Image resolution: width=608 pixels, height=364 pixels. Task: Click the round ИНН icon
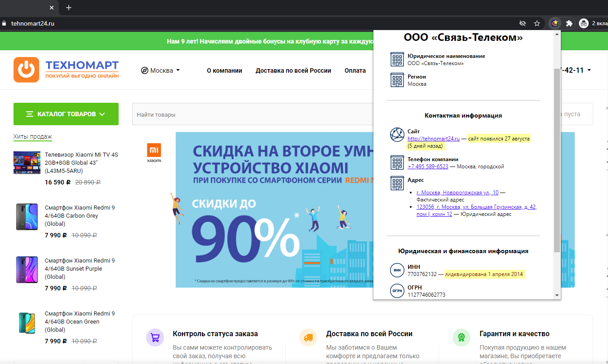[x=397, y=270]
